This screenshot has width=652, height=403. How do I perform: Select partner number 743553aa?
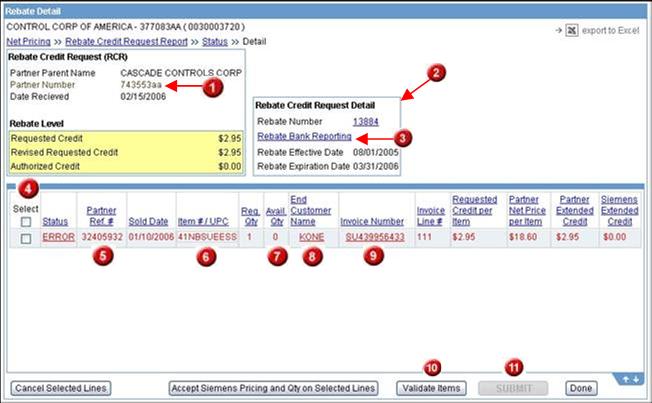pos(141,85)
